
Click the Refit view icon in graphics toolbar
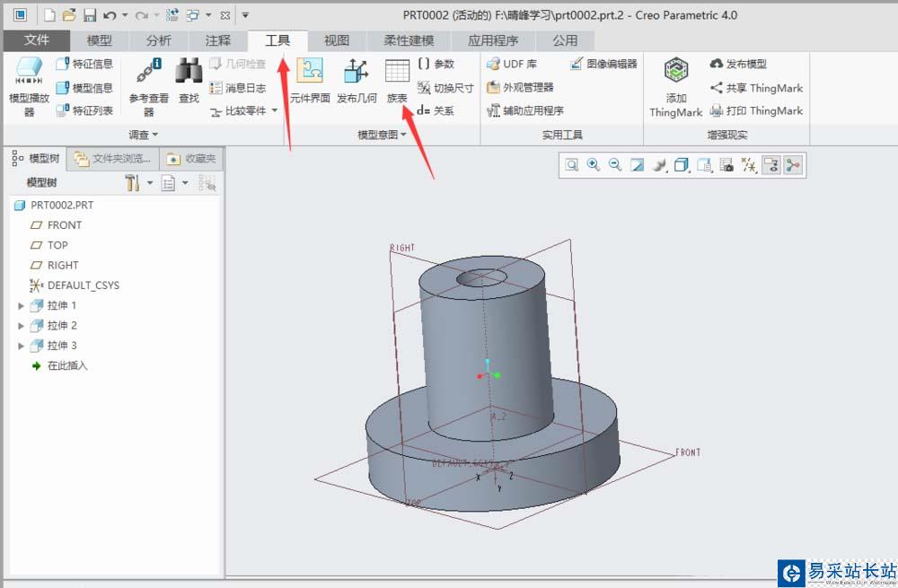click(571, 165)
